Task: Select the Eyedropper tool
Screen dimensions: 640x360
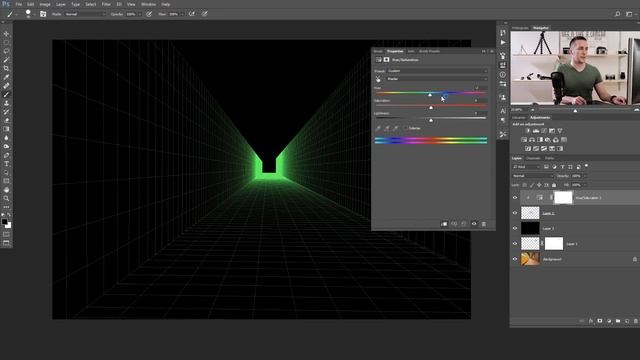Action: point(6,77)
